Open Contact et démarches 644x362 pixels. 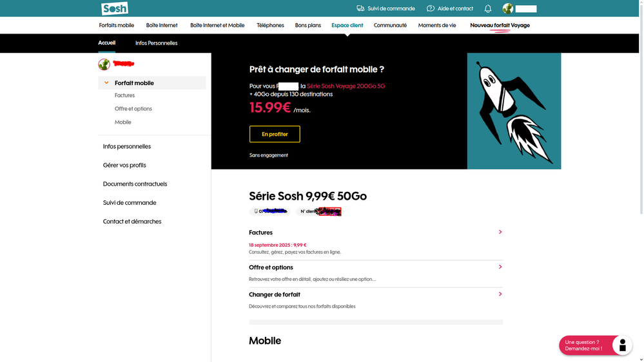(132, 222)
